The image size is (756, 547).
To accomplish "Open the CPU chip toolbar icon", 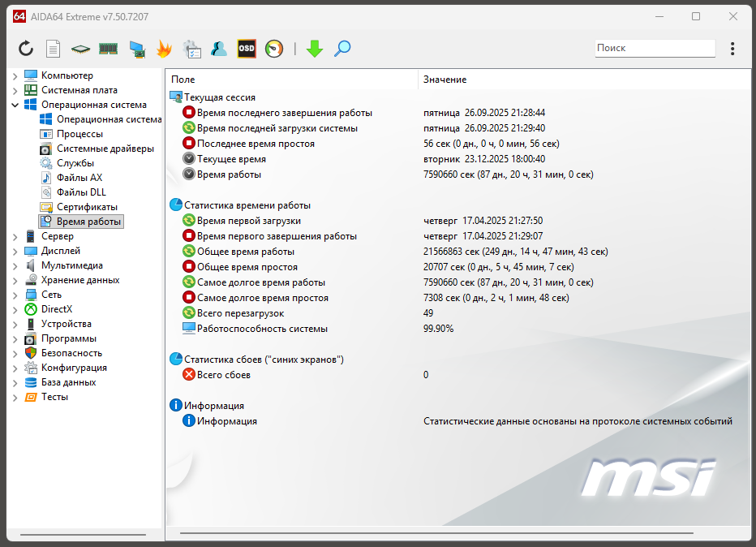I will coord(80,49).
